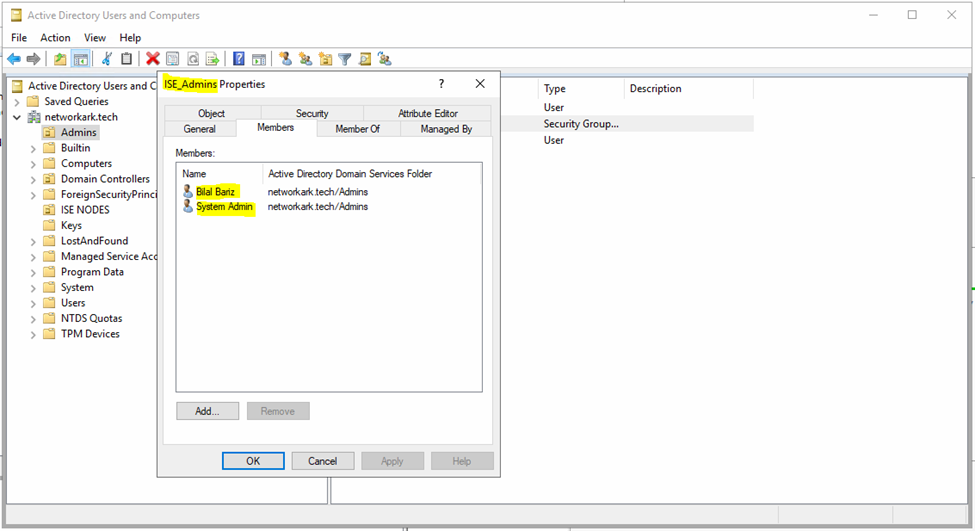Click the Add... button
This screenshot has width=975, height=531.
click(207, 411)
